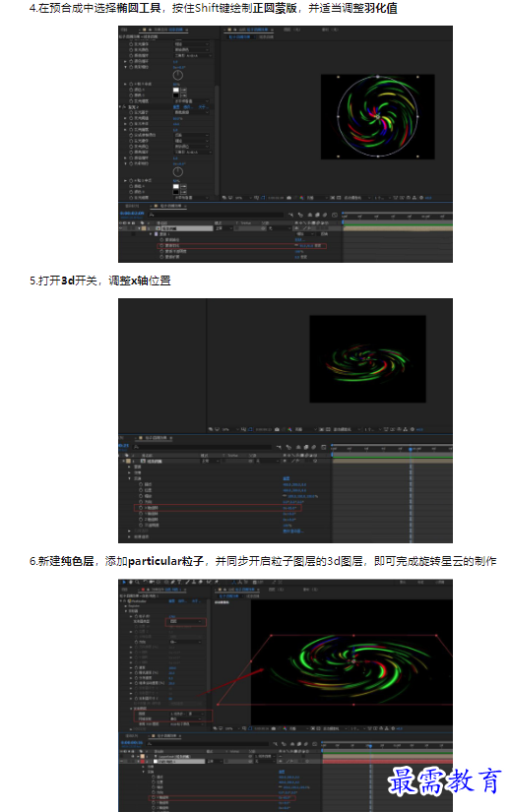Click timeline search field in first screenshot
The image size is (510, 812).
217,215
